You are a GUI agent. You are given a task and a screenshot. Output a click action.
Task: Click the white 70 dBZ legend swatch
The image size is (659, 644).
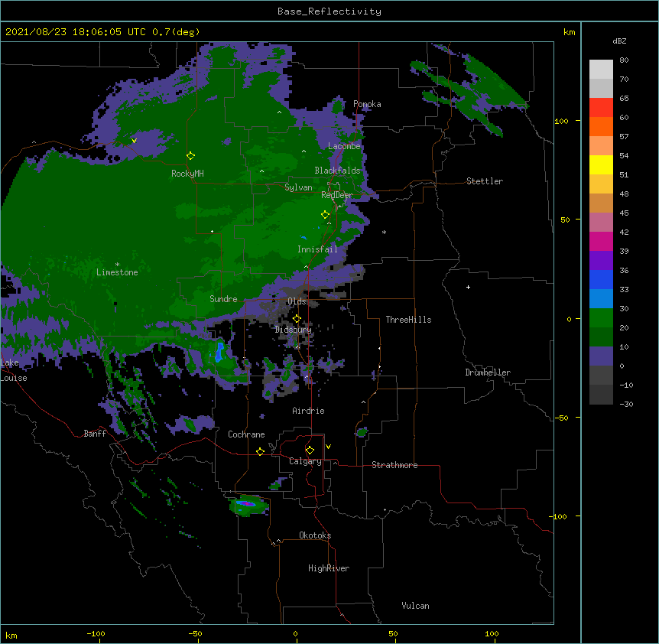click(601, 70)
